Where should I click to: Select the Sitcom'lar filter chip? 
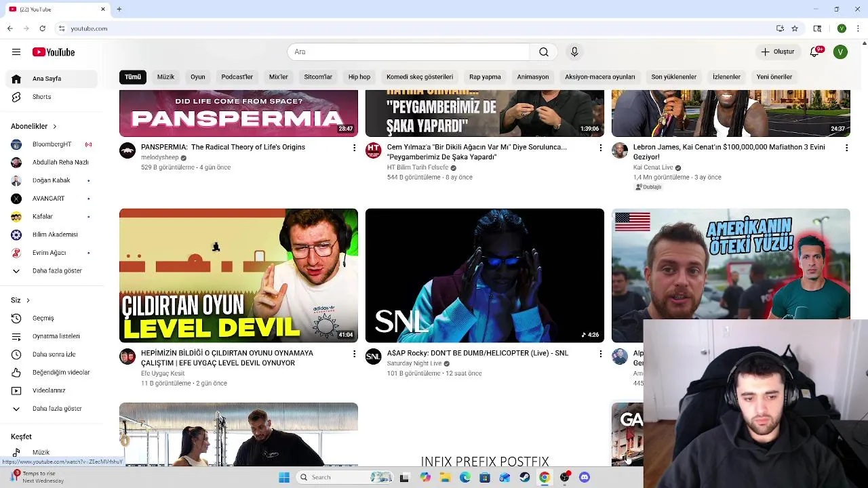(318, 77)
